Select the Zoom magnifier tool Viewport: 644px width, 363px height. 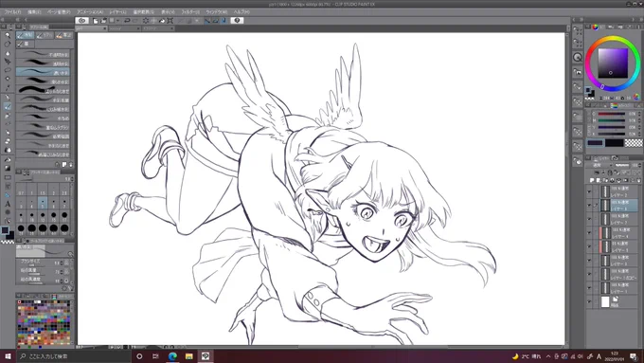[8, 35]
